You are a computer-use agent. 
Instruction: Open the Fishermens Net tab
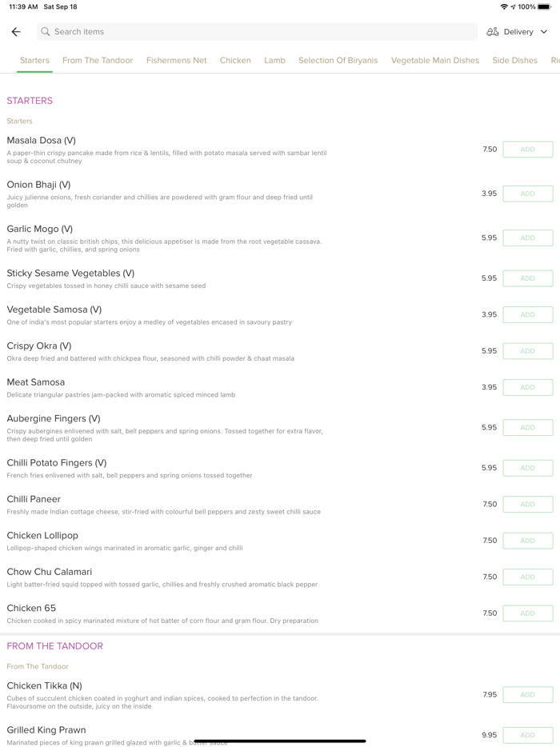tap(176, 60)
